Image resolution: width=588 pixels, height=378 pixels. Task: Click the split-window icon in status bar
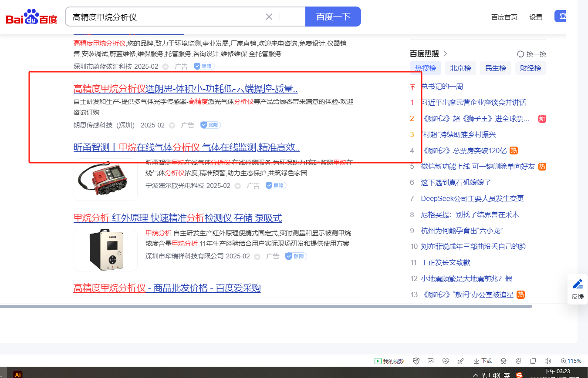[x=533, y=361]
